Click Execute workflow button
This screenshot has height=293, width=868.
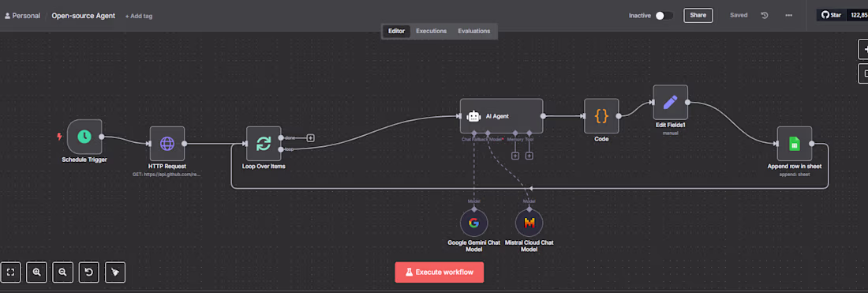click(439, 272)
